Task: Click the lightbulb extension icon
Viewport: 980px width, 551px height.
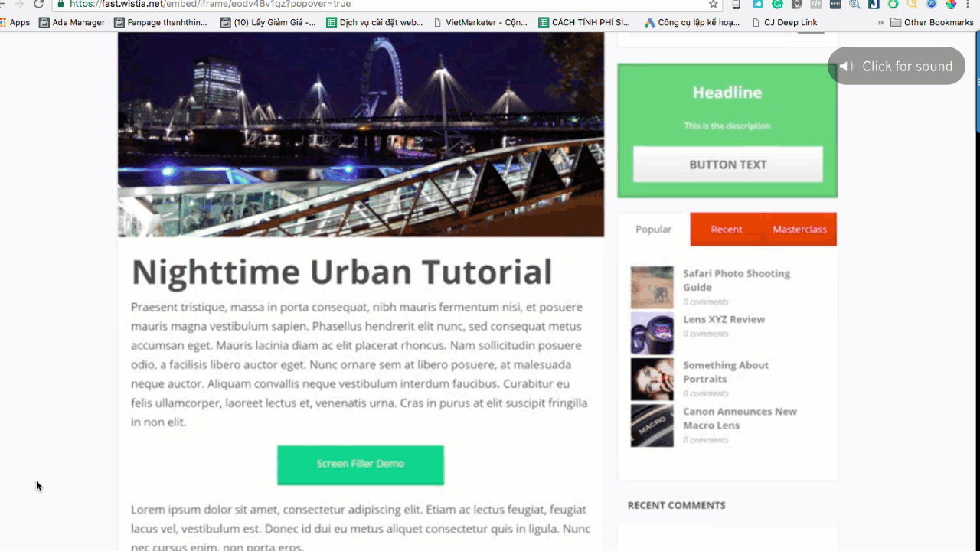Action: click(x=797, y=4)
